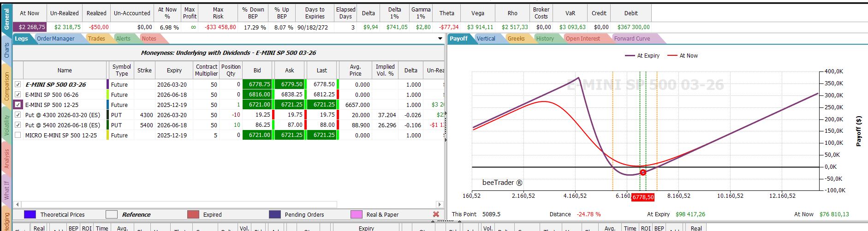Click At Expiry payoff value $98 417,26

point(690,214)
